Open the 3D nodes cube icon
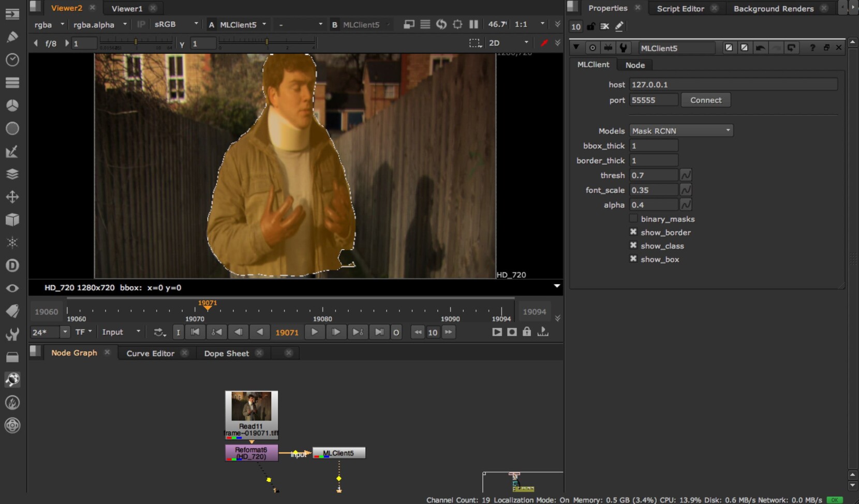This screenshot has height=504, width=859. point(12,219)
